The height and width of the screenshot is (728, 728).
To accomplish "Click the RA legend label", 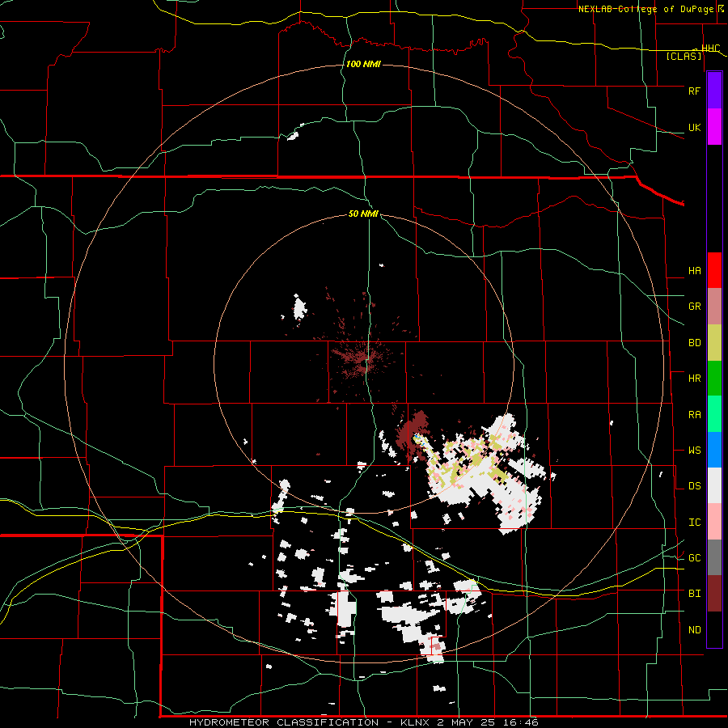I will tap(694, 415).
